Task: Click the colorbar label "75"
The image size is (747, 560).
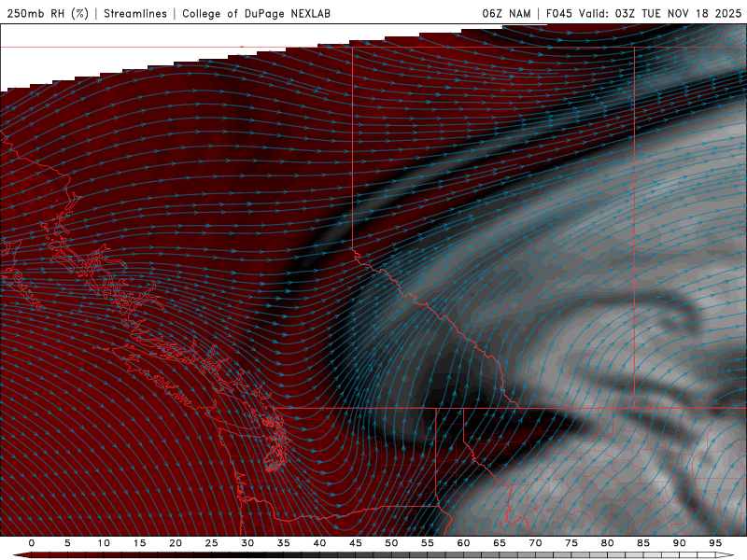Action: pyautogui.click(x=571, y=543)
